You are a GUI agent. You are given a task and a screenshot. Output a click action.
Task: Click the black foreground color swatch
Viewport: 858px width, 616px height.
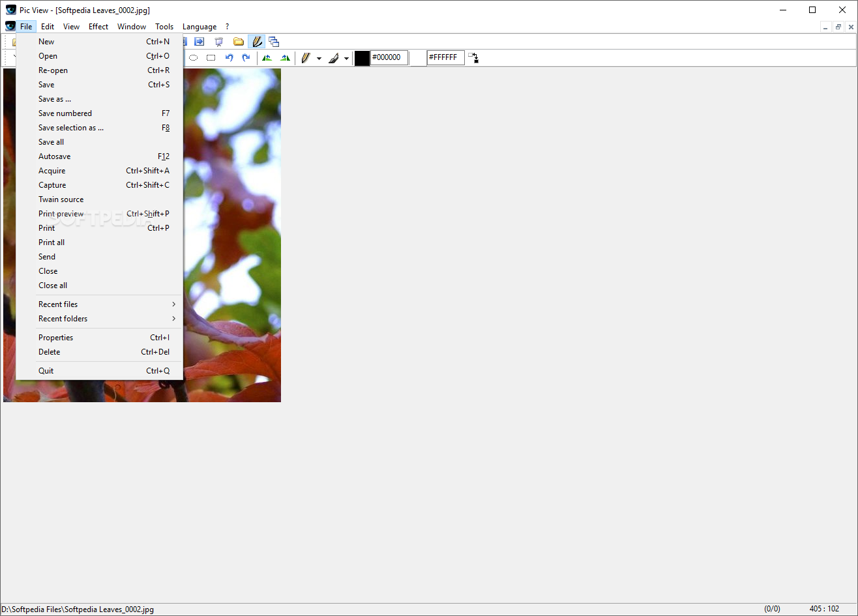click(362, 58)
